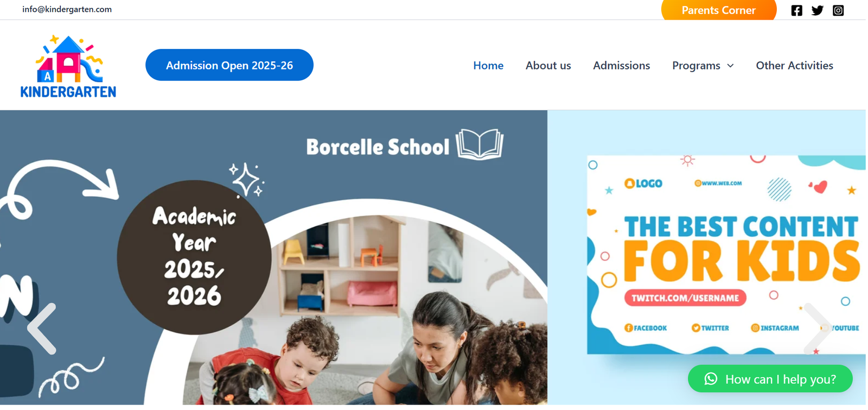Image resolution: width=868 pixels, height=410 pixels.
Task: Click the info@kindergarten.com email link
Action: tap(67, 9)
